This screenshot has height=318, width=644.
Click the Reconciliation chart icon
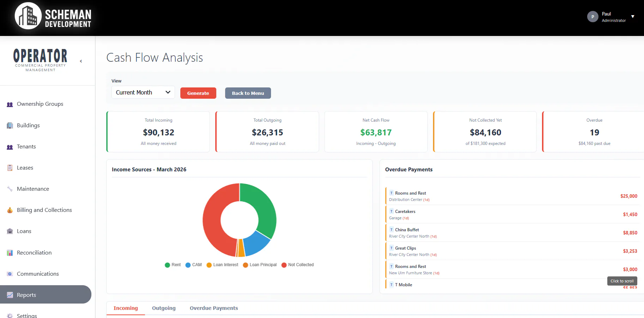(10, 253)
